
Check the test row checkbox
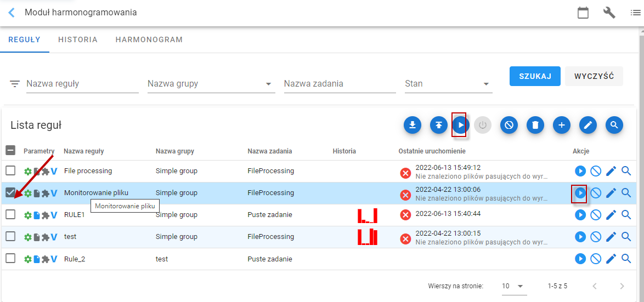point(10,236)
